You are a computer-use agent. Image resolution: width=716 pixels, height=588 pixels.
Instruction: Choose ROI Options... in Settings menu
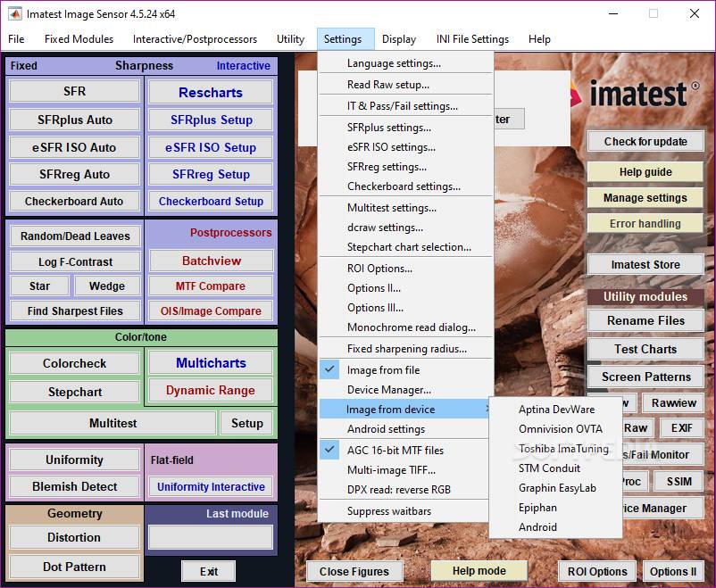tap(405, 269)
